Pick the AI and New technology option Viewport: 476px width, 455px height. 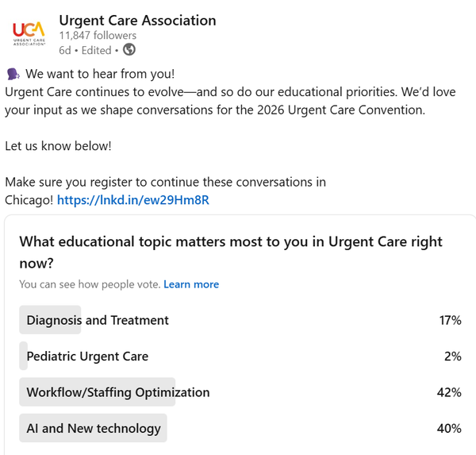tap(94, 429)
